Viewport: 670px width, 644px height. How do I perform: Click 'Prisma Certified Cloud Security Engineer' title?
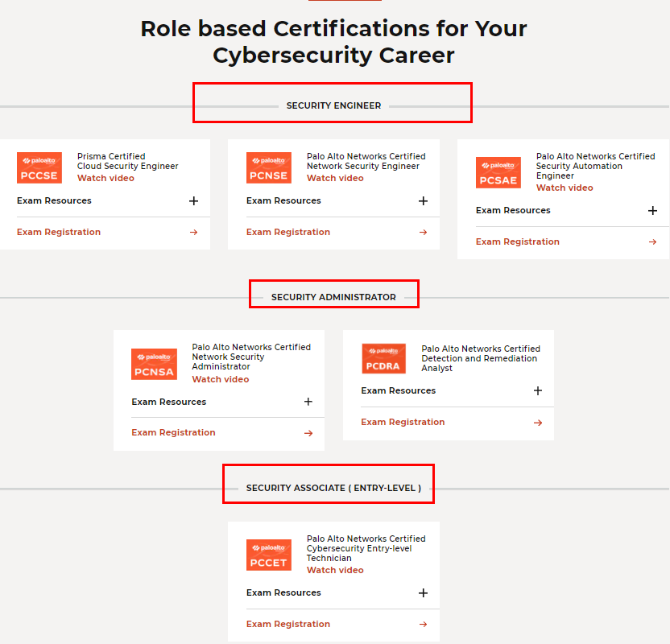128,161
